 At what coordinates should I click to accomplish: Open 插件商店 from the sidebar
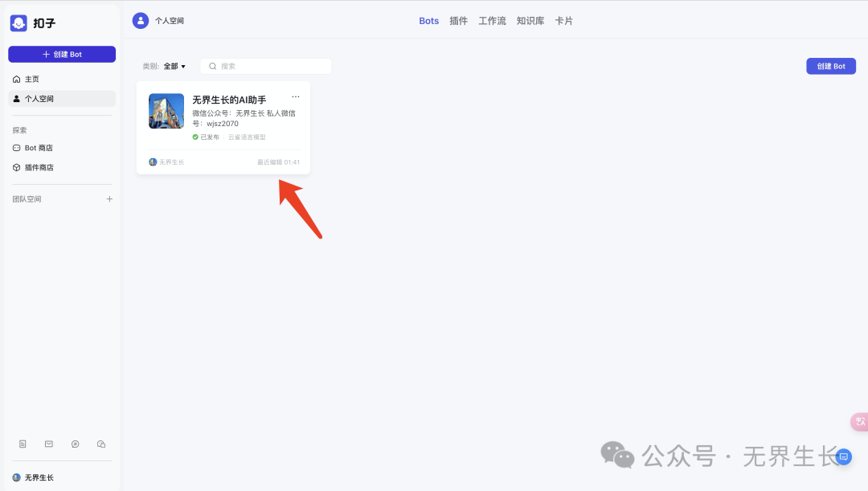(x=62, y=167)
